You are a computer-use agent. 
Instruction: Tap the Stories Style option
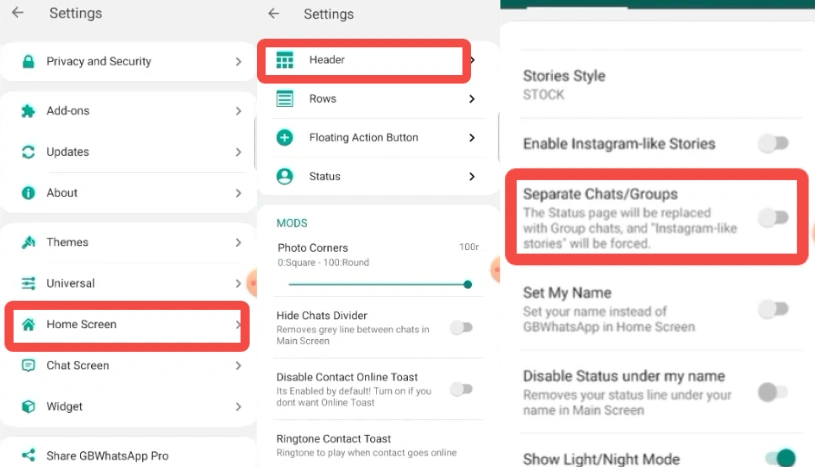(x=564, y=84)
